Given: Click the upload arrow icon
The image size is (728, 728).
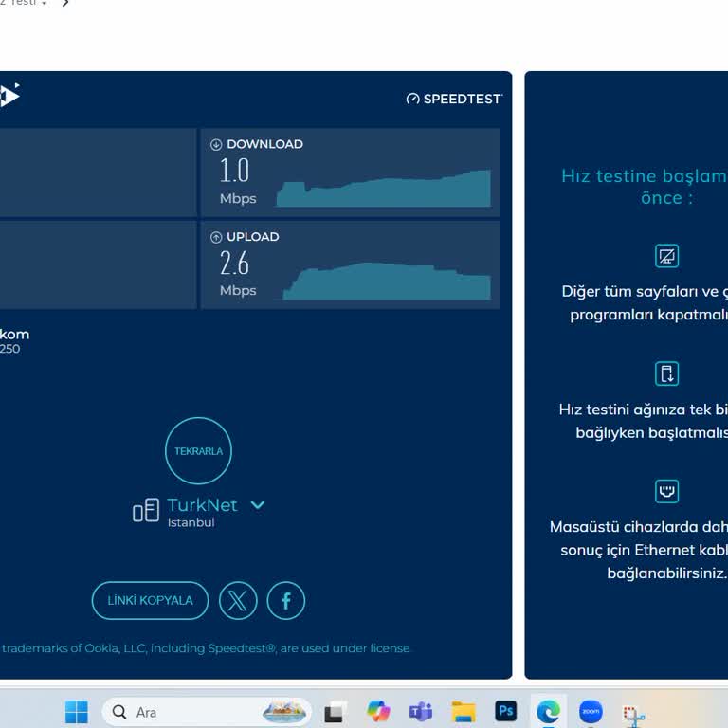Looking at the screenshot, I should pos(216,237).
